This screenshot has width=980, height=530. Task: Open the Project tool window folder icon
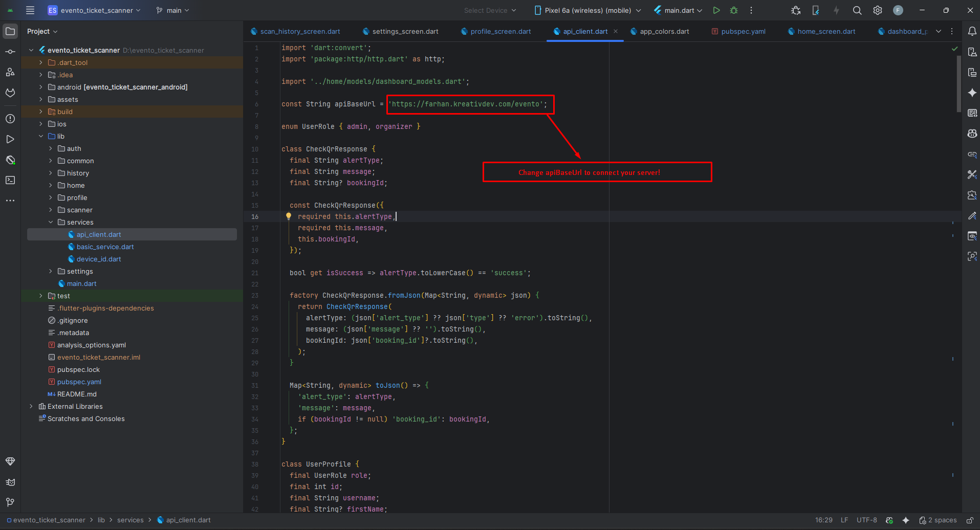pyautogui.click(x=10, y=31)
